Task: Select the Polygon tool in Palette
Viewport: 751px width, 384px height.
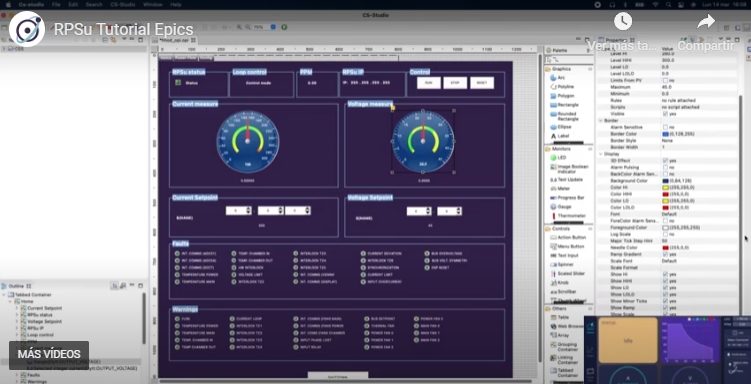Action: (562, 96)
